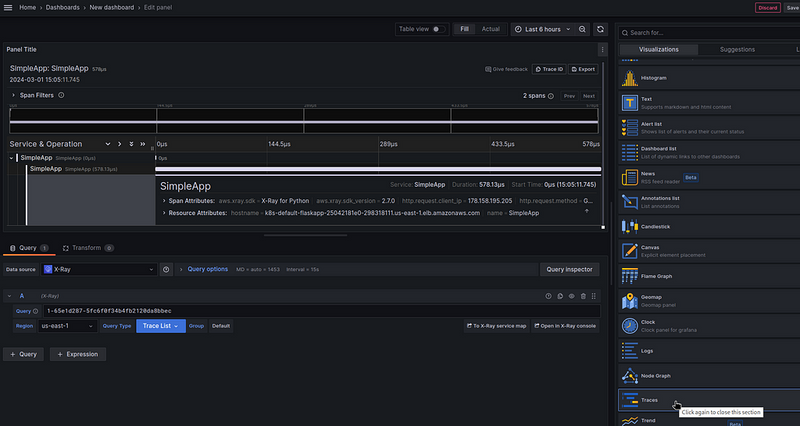800x426 pixels.
Task: Choose the Geomap visualization icon
Action: pos(630,301)
